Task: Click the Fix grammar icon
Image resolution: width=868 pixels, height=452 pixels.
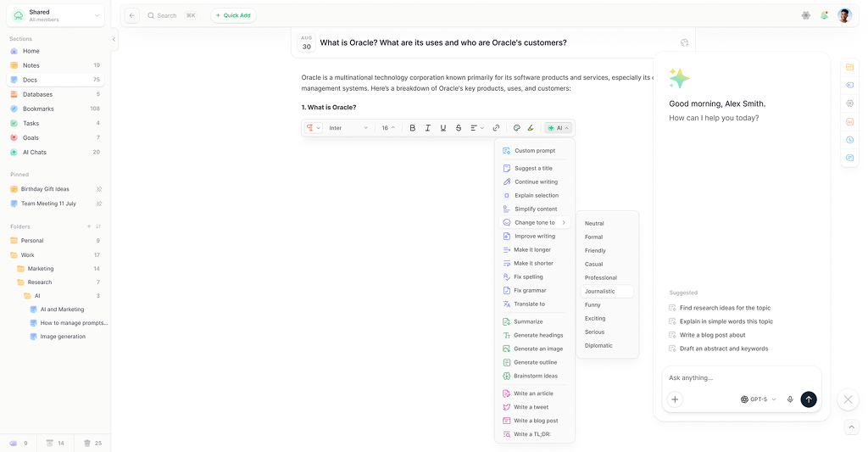Action: click(x=507, y=290)
